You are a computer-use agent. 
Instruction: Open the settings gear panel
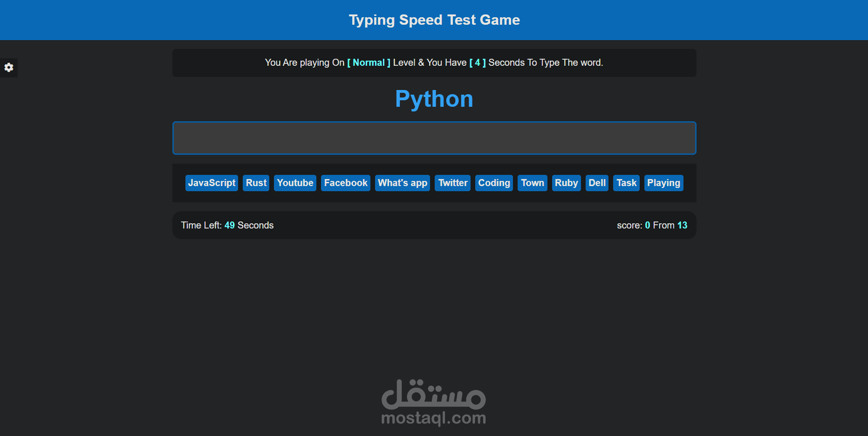(x=9, y=68)
